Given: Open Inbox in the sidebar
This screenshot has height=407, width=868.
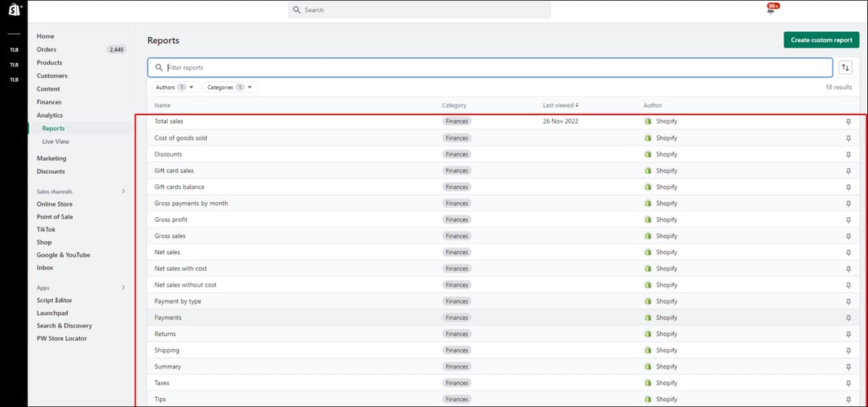Looking at the screenshot, I should coord(45,268).
